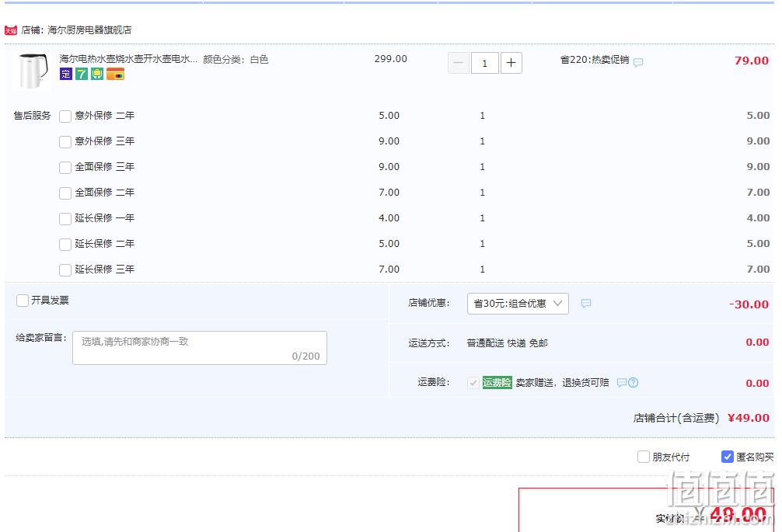Image resolution: width=782 pixels, height=532 pixels.
Task: Click the purple 定 service badge
Action: tap(66, 75)
